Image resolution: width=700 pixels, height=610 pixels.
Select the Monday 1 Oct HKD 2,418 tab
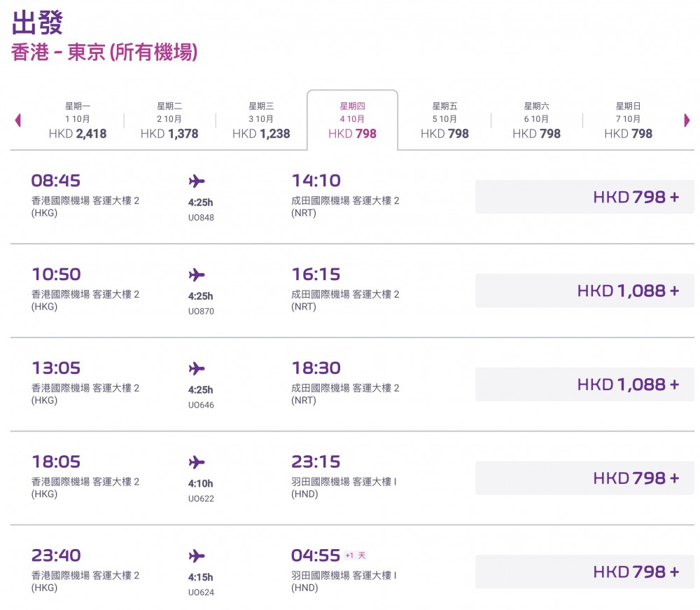(78, 120)
